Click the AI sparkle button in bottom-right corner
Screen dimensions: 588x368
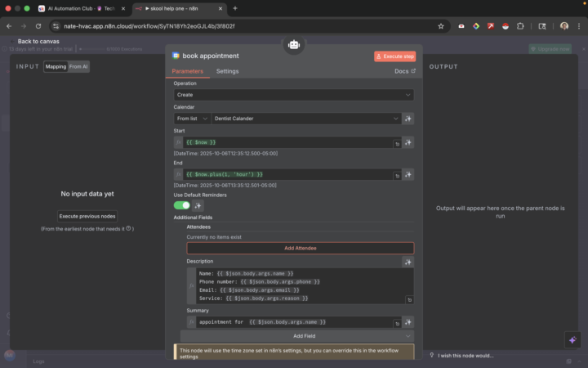[572, 339]
